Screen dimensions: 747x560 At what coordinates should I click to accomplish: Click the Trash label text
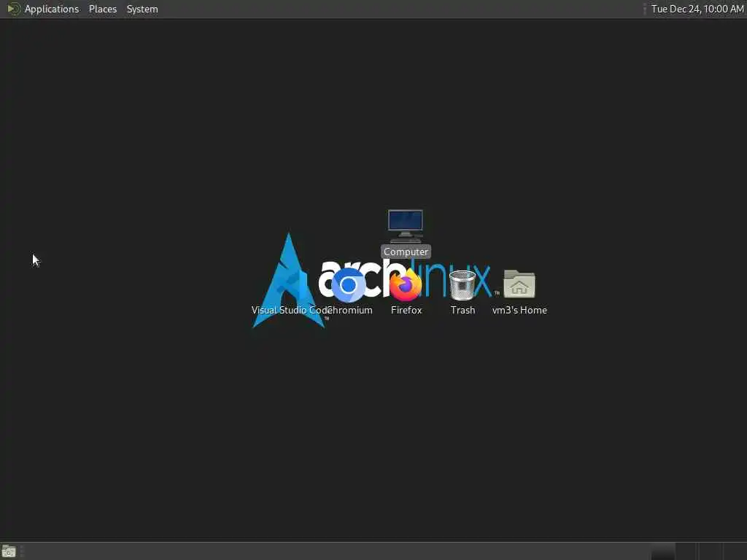point(462,310)
